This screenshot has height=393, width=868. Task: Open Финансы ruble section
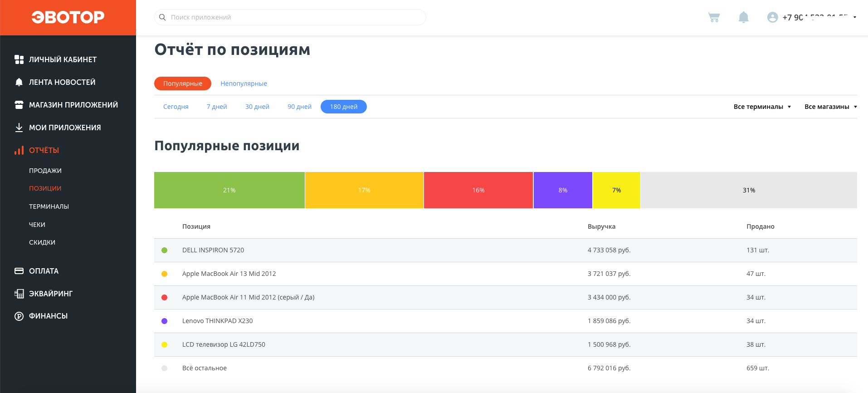pos(48,316)
